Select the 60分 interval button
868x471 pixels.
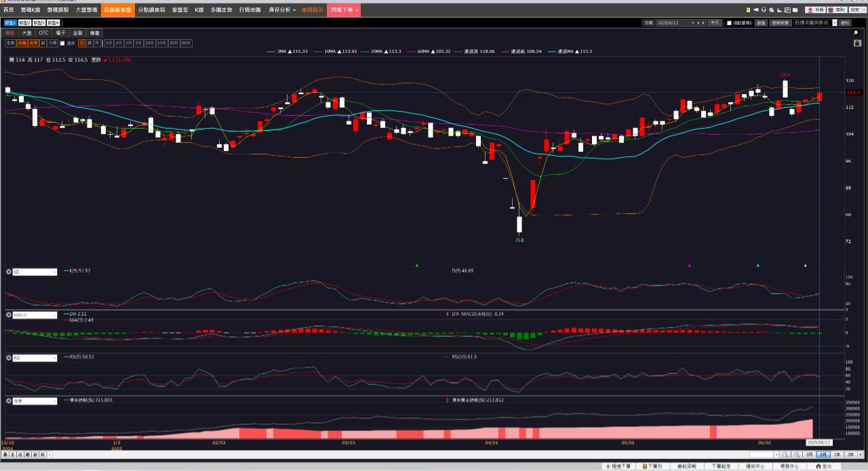[186, 43]
